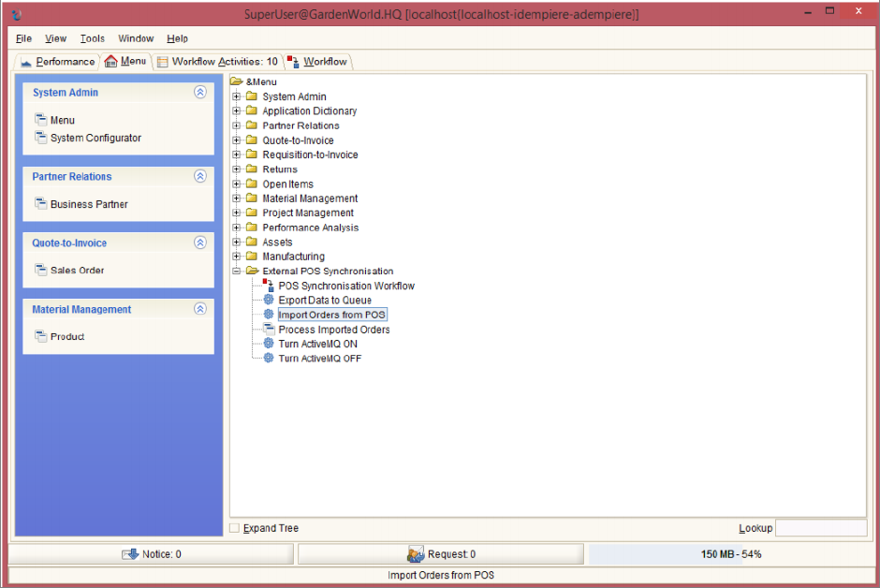The width and height of the screenshot is (880, 588).
Task: Expand the Manufacturing folder node
Action: (237, 257)
